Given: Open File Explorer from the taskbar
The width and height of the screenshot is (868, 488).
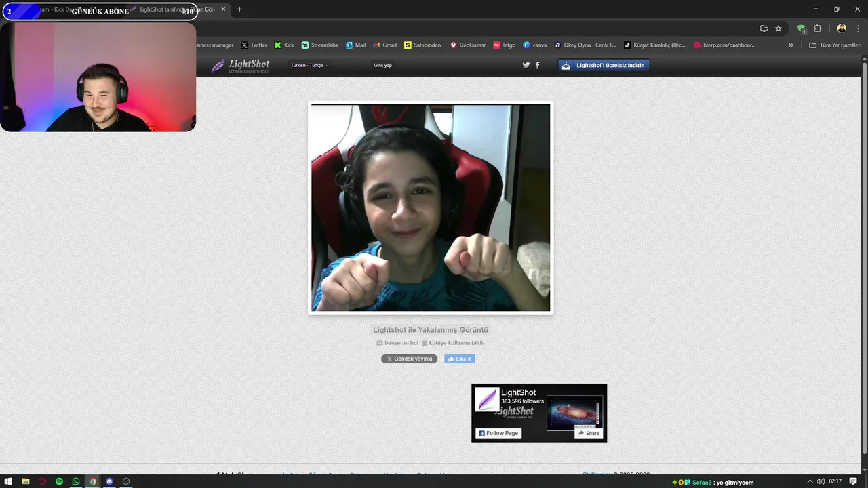Looking at the screenshot, I should [x=25, y=481].
